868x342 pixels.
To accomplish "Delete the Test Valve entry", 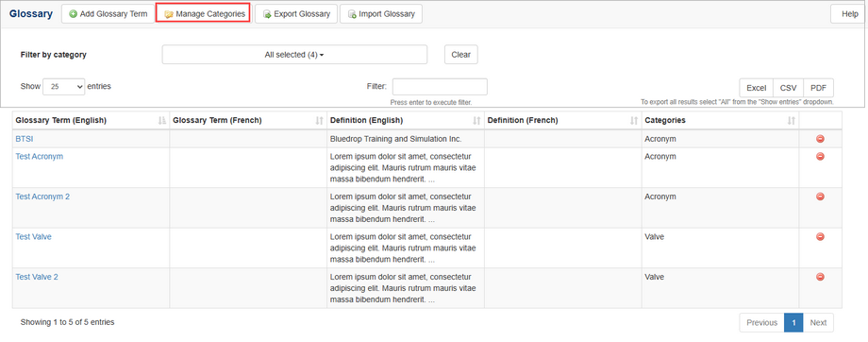I will click(x=821, y=237).
